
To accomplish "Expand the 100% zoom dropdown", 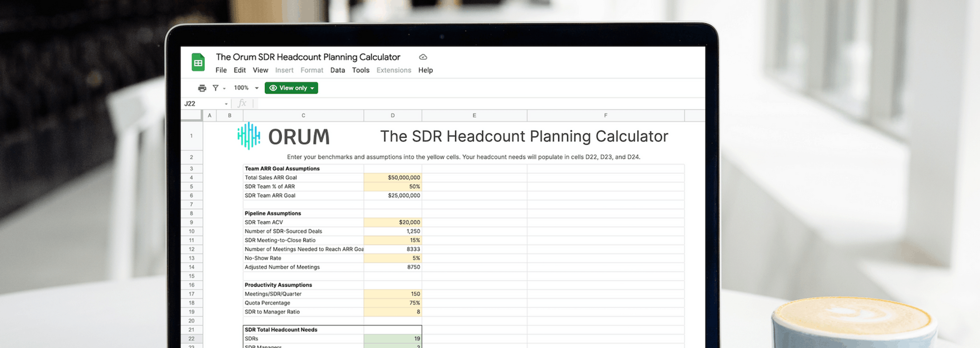I will click(x=257, y=88).
